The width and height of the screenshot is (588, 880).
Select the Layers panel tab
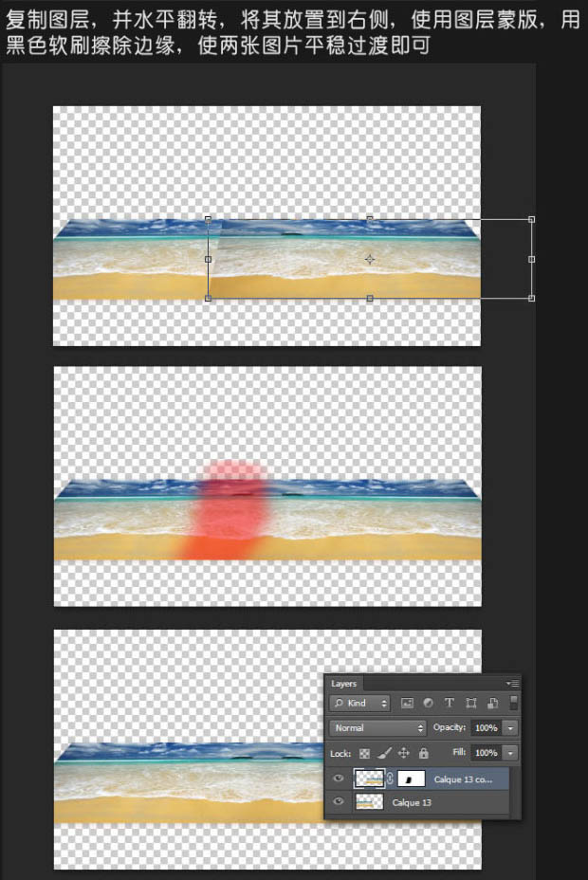tap(343, 684)
